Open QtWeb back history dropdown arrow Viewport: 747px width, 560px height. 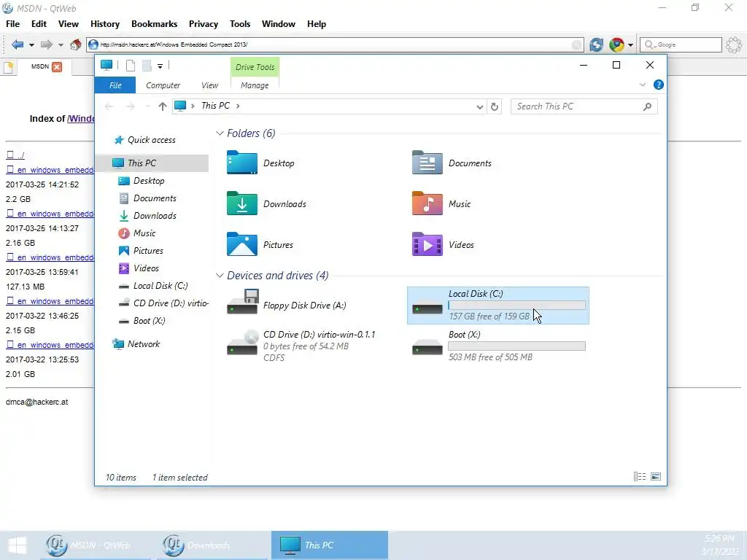[31, 45]
